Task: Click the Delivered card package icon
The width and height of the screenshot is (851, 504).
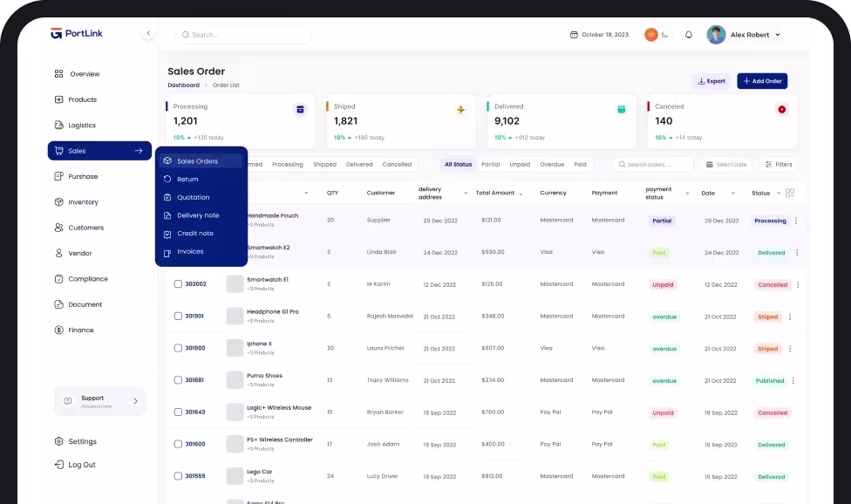Action: coord(622,110)
